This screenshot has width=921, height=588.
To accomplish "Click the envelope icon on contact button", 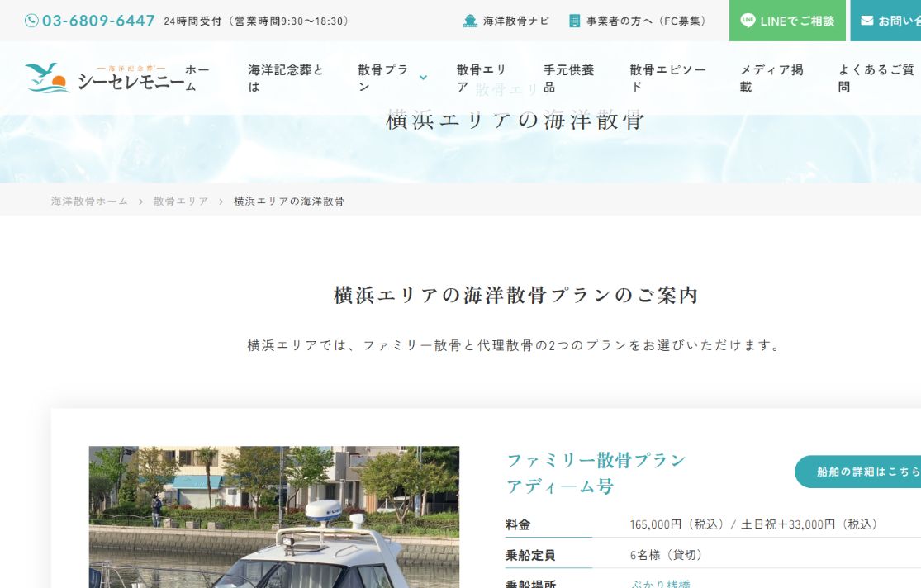I will [867, 21].
